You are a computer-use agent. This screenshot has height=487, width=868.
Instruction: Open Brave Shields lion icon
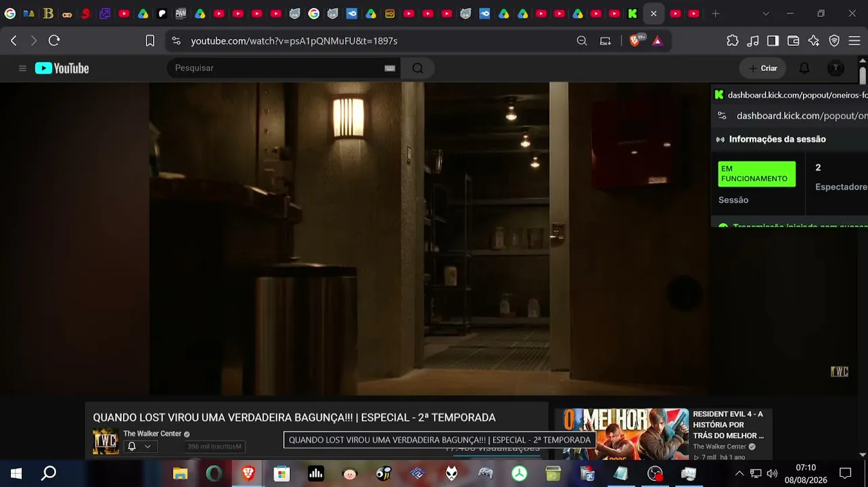tap(636, 41)
